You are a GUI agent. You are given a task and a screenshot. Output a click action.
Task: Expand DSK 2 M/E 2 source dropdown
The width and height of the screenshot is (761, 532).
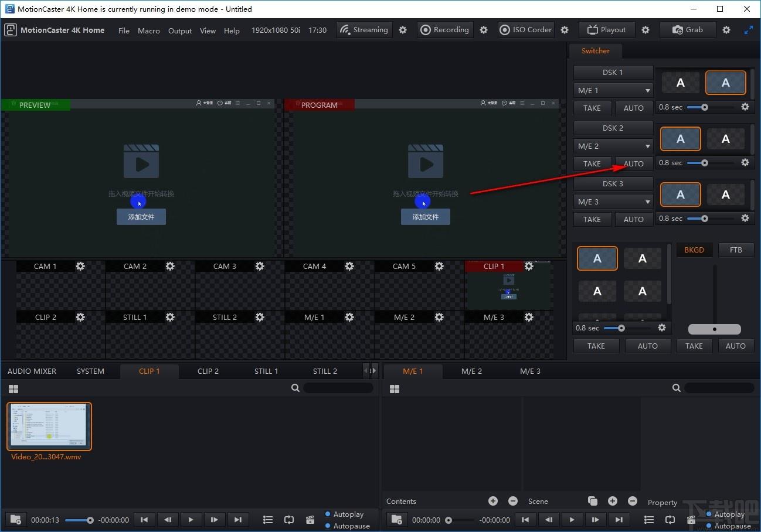click(613, 146)
